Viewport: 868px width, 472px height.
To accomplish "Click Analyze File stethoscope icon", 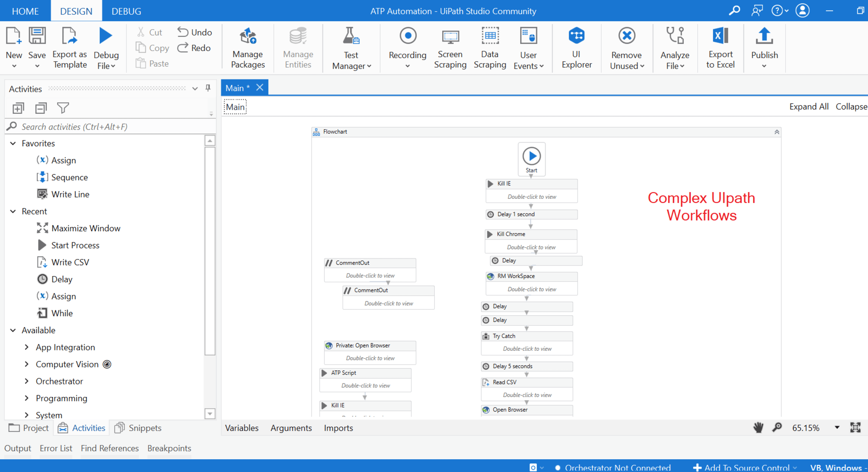I will [675, 36].
